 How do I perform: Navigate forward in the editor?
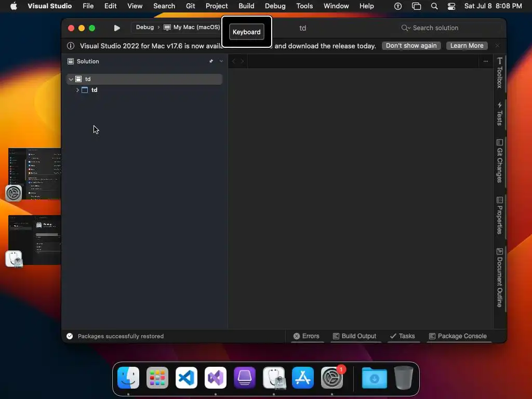242,61
